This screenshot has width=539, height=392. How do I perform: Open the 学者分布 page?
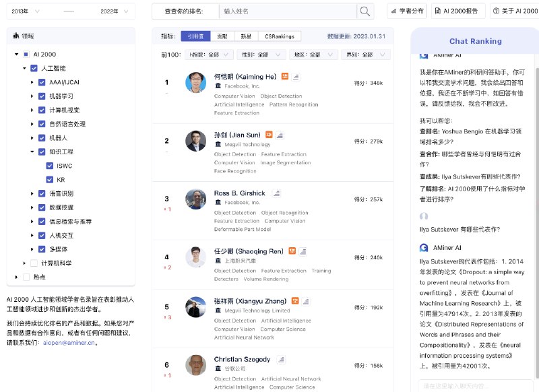point(407,11)
